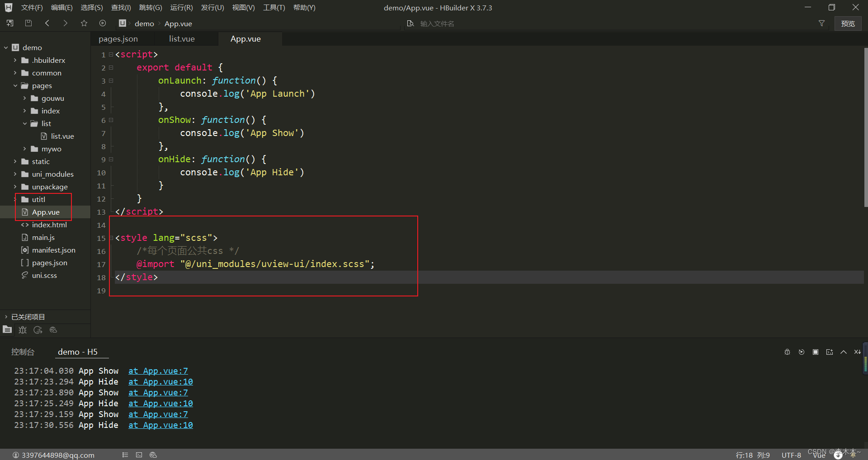868x460 pixels.
Task: Click the notification bell in status bar
Action: coord(852,455)
